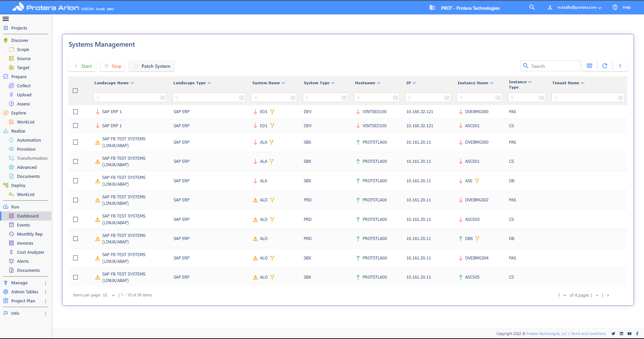This screenshot has width=644, height=339.
Task: Open the Terms and Conditions link
Action: (x=588, y=334)
